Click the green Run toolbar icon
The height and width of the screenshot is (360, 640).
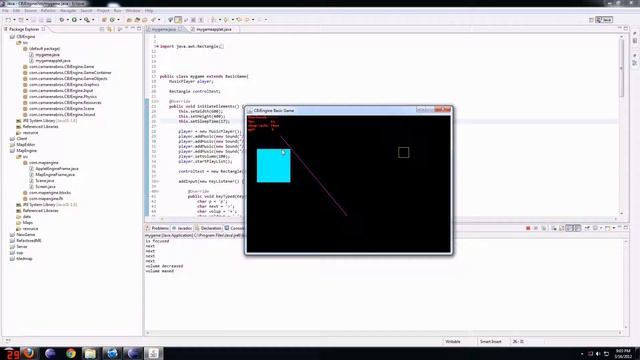click(x=74, y=20)
